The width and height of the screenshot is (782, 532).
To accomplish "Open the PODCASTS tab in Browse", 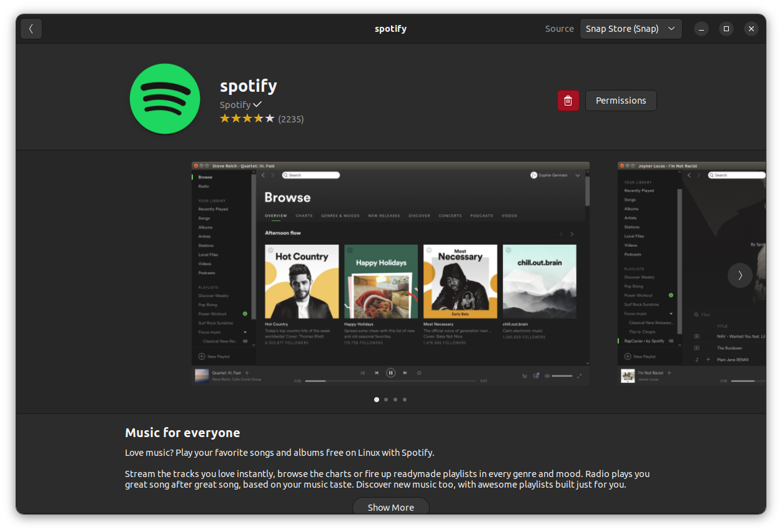I will coord(482,215).
